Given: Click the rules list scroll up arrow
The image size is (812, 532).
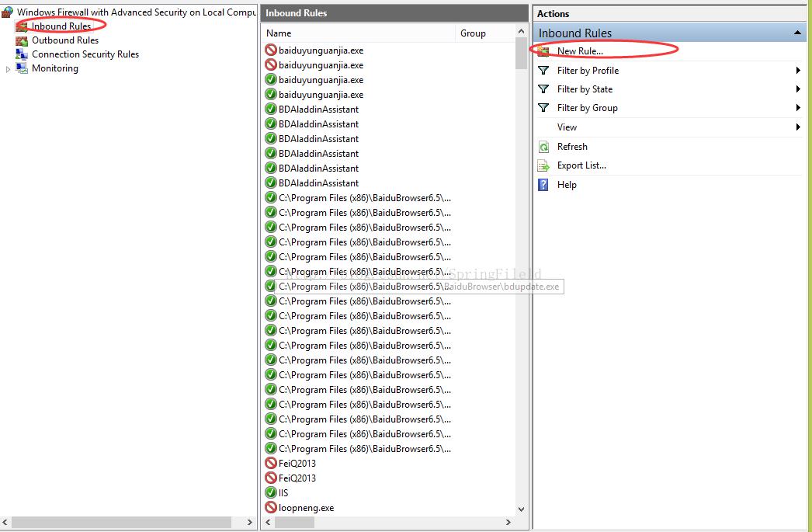Looking at the screenshot, I should (x=521, y=31).
